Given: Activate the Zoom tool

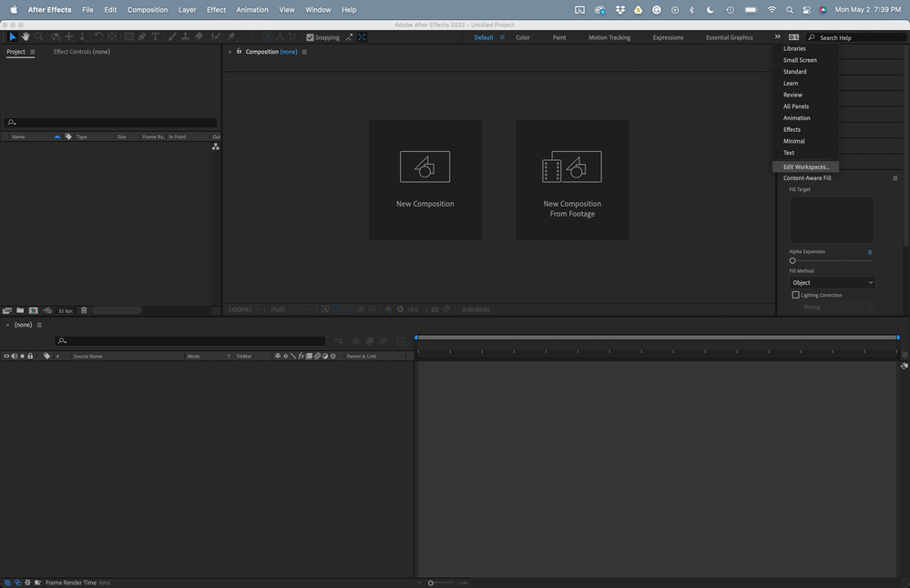Looking at the screenshot, I should [x=36, y=36].
